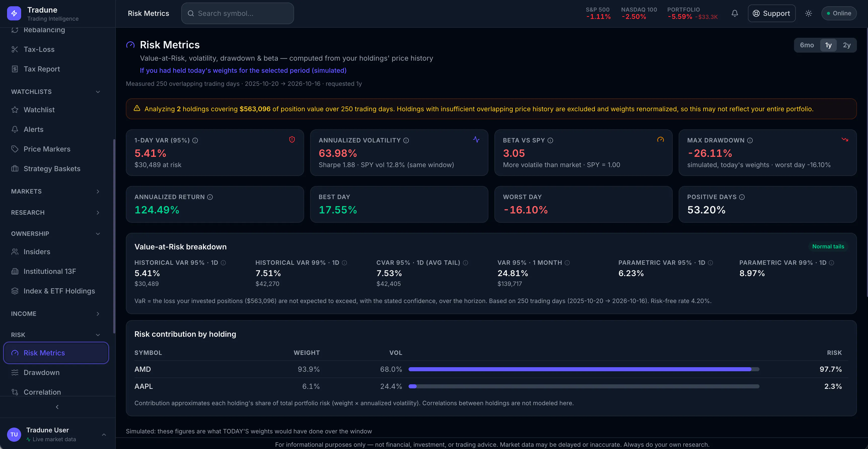Click info icon beside VaR 95% · 1 Month

coord(567,263)
